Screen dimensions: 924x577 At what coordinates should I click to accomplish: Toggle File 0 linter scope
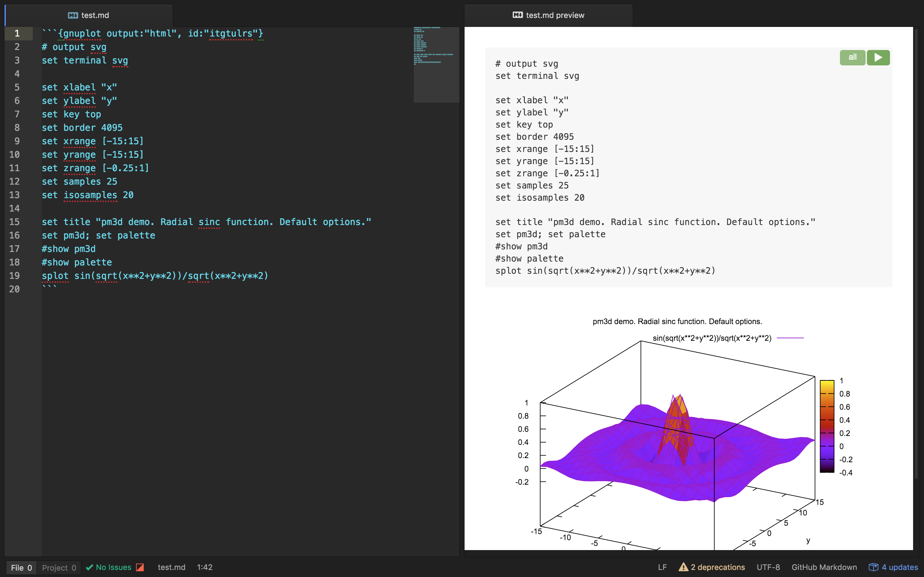point(21,567)
